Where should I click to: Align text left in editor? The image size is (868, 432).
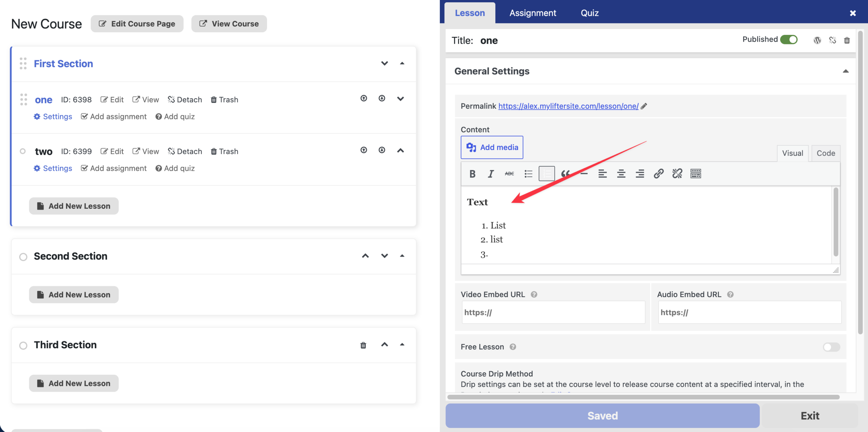point(603,174)
